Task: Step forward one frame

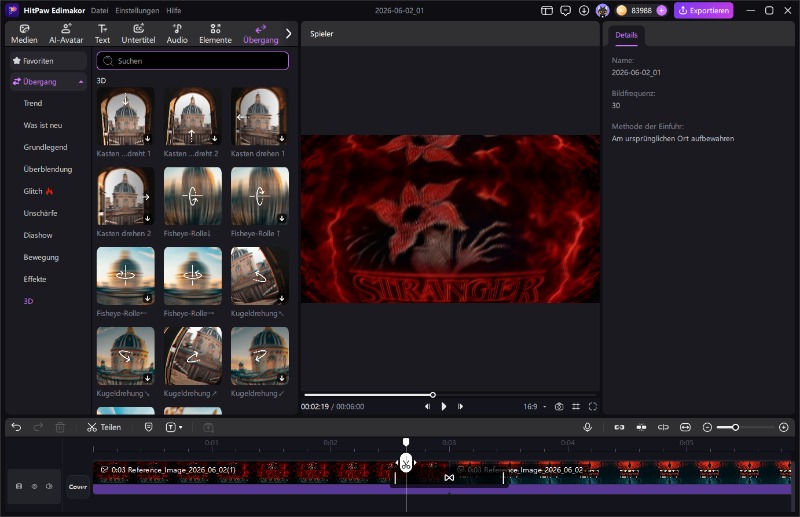Action: click(x=460, y=406)
